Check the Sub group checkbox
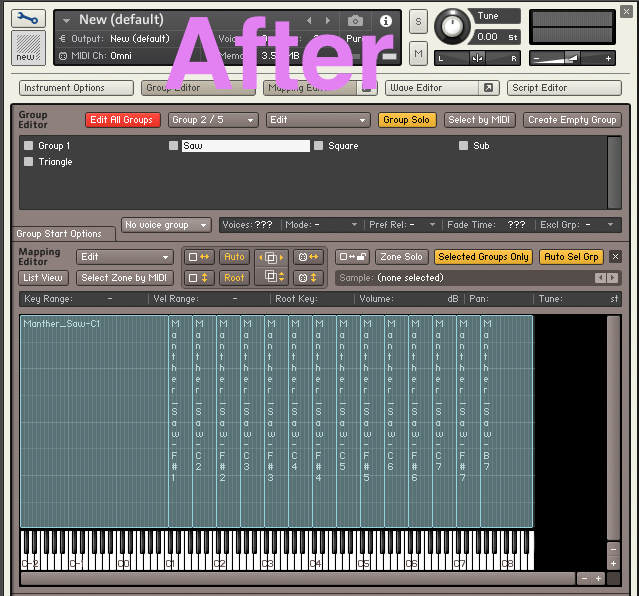639x596 pixels. click(464, 146)
